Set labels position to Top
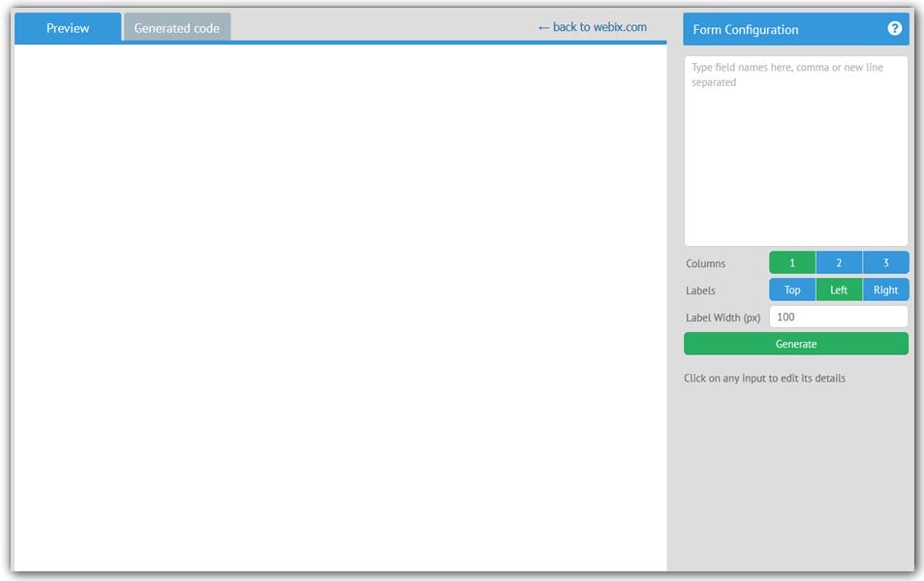This screenshot has height=581, width=924. click(x=791, y=289)
